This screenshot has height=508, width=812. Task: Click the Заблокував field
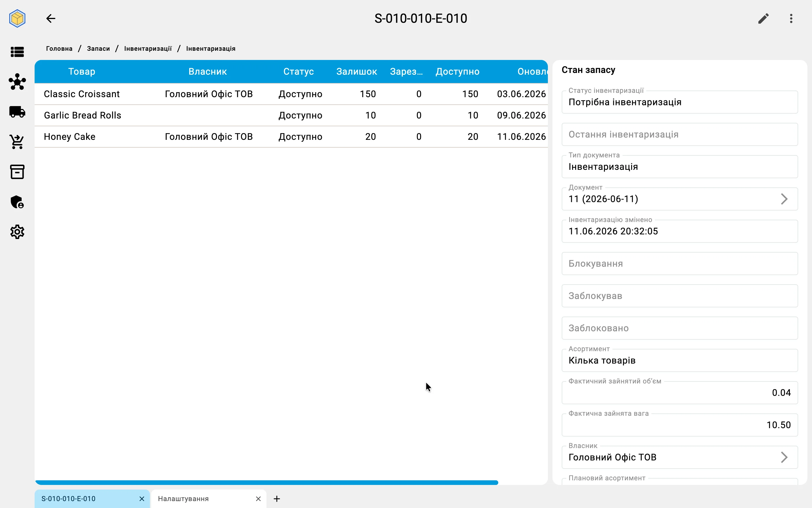679,296
